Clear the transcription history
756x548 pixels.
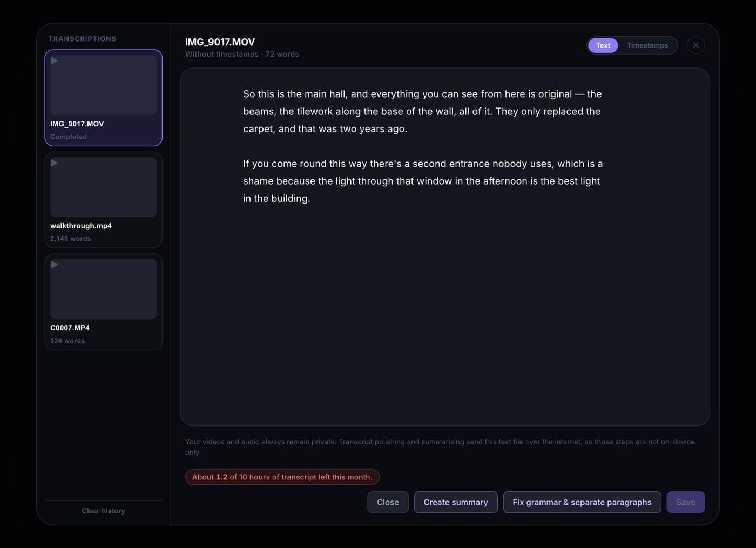coord(103,511)
